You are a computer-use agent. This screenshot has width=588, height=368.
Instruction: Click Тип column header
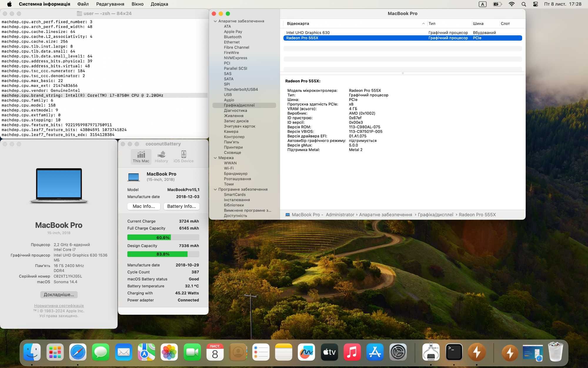pyautogui.click(x=432, y=24)
